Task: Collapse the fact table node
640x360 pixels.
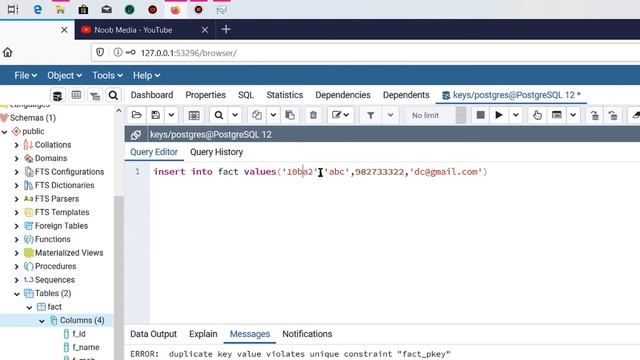Action: coord(29,307)
